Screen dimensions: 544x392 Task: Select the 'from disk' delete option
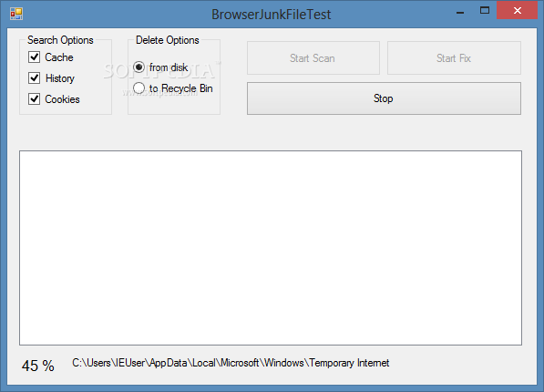click(139, 67)
